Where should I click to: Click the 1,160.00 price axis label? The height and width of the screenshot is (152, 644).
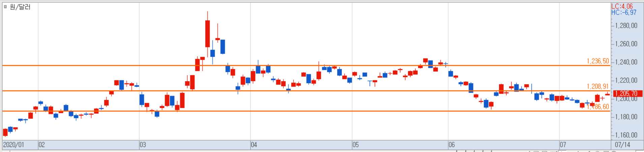pos(626,135)
